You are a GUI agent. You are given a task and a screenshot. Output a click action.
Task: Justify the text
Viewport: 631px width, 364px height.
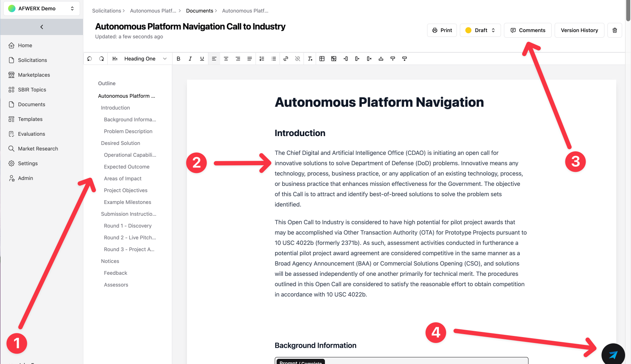coord(250,59)
